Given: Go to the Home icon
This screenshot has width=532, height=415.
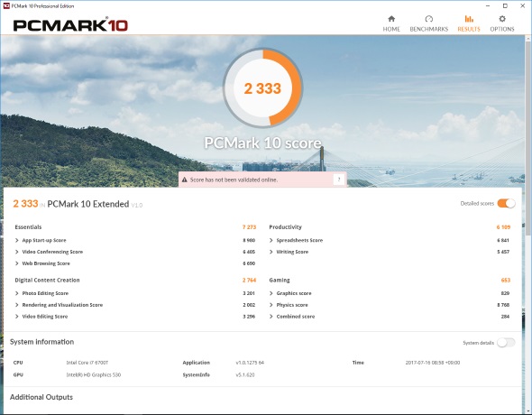Looking at the screenshot, I should 391,19.
